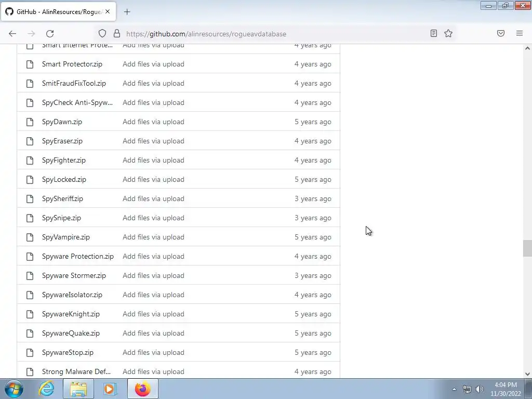The width and height of the screenshot is (532, 399).
Task: Open SpywareQuake.zip file link
Action: click(x=71, y=333)
